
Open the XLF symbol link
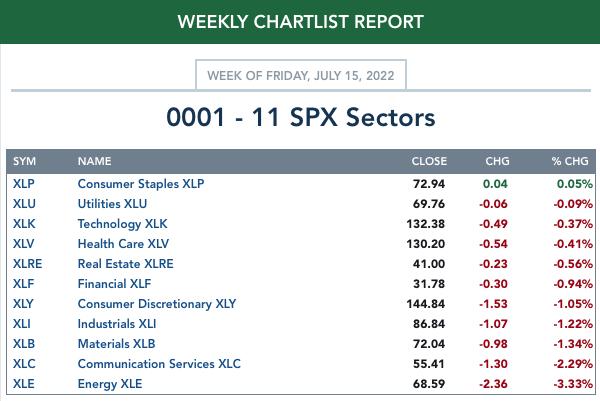(x=23, y=284)
